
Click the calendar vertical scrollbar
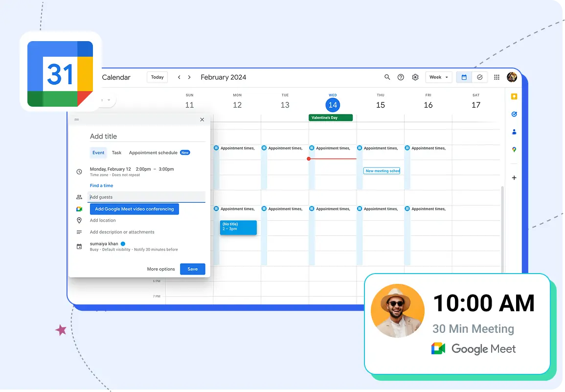502,229
